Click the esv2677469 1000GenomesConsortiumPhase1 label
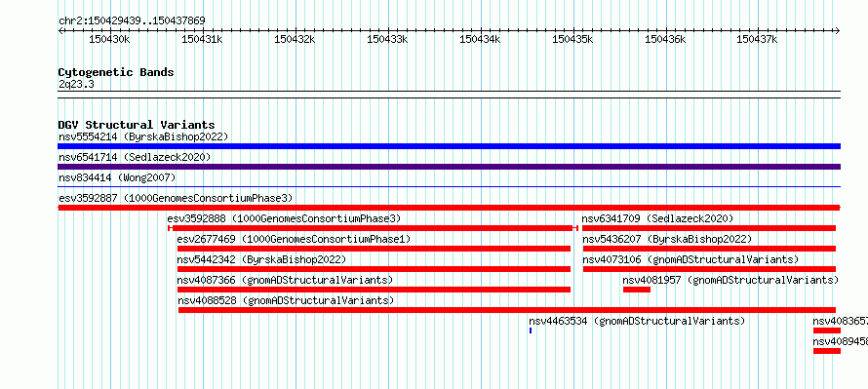The height and width of the screenshot is (389, 868). tap(294, 239)
